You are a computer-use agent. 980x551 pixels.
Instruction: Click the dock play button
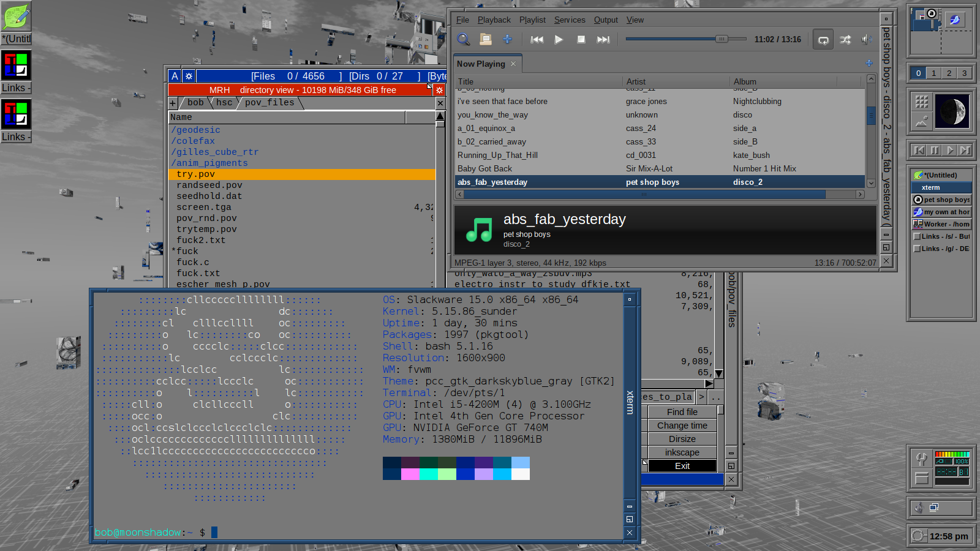coord(950,150)
